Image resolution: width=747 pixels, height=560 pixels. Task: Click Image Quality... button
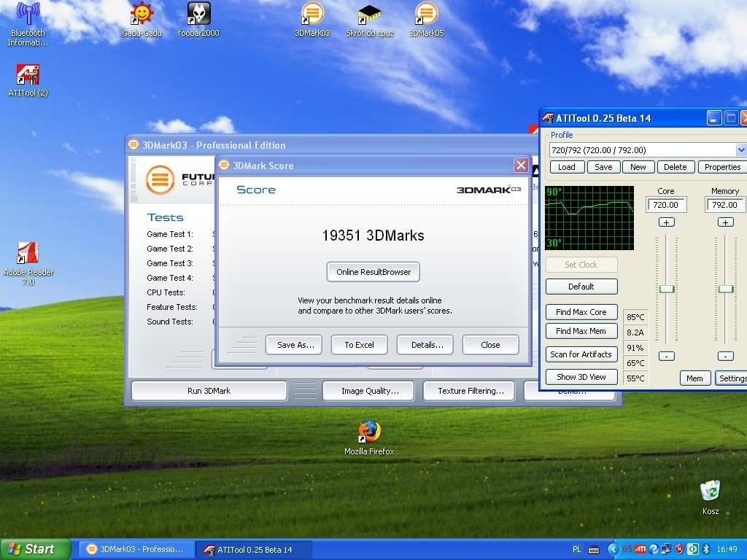[x=370, y=391]
